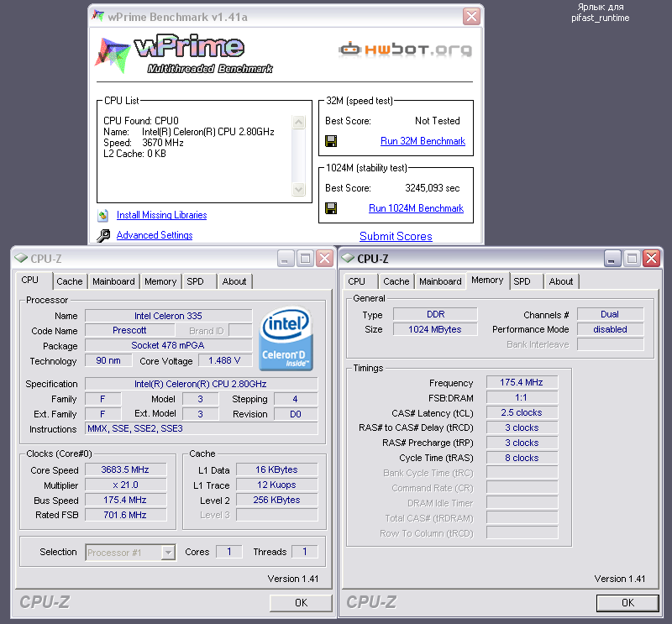Click the Intel Celeron D inside logo
Viewport: 672px width, 624px height.
pyautogui.click(x=286, y=338)
